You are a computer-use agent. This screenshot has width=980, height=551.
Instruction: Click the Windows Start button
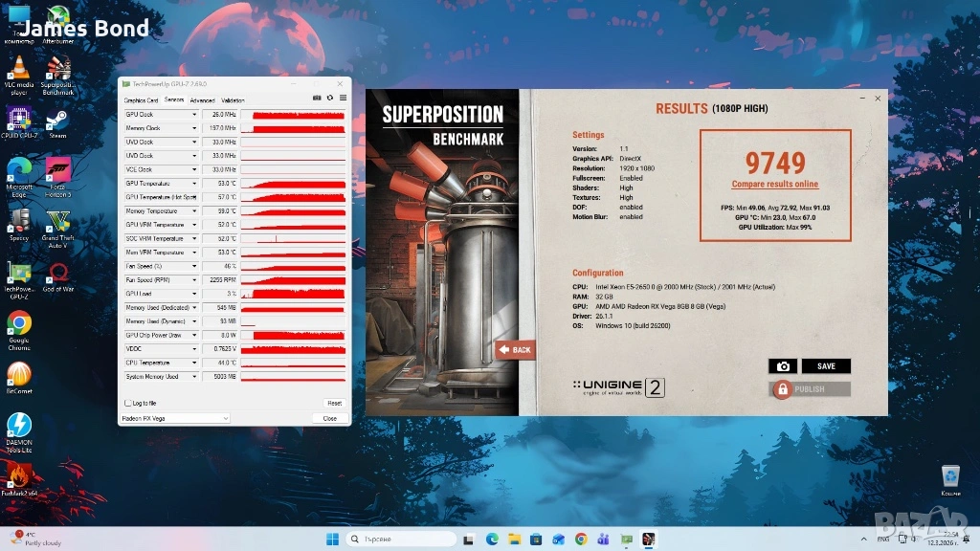(331, 539)
